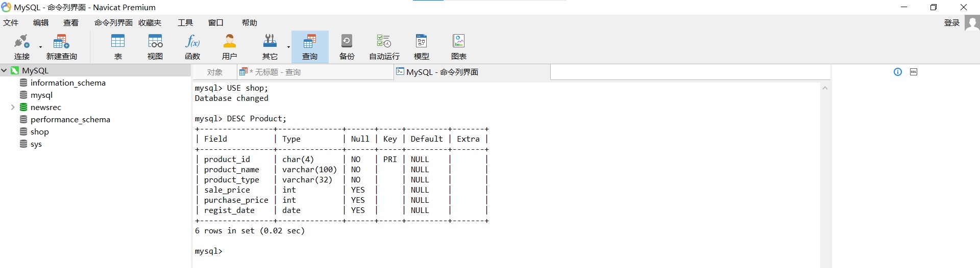Click at the mysql> command prompt

pos(209,251)
